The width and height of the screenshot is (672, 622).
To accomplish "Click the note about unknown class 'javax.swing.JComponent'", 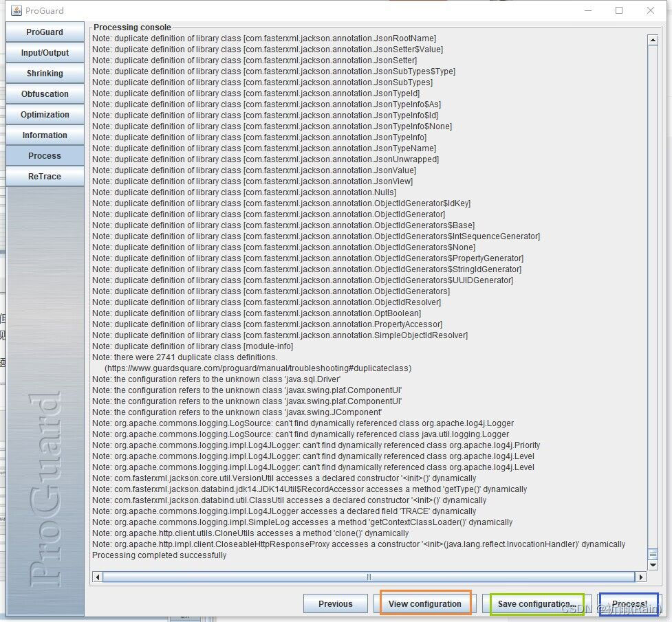I will coord(237,412).
